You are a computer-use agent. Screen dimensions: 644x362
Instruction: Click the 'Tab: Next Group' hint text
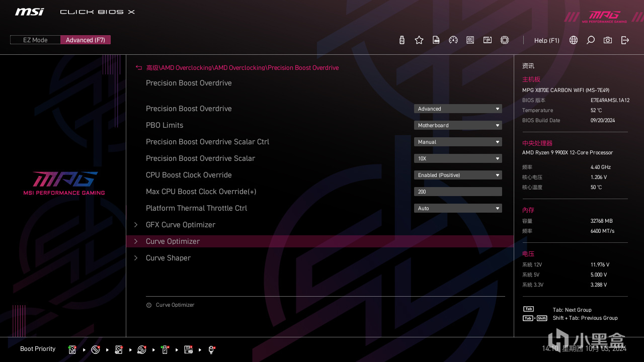click(572, 310)
